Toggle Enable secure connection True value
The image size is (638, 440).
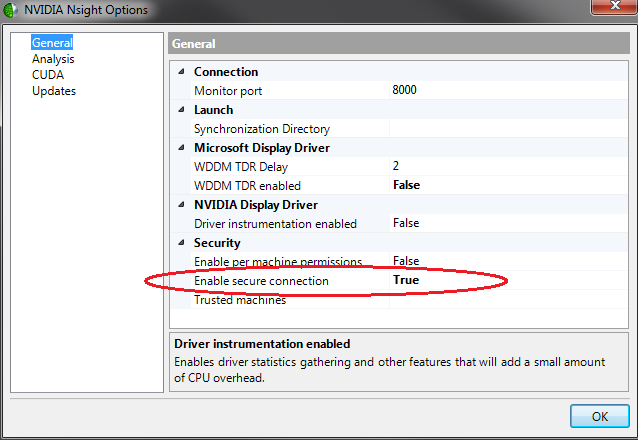pyautogui.click(x=509, y=280)
